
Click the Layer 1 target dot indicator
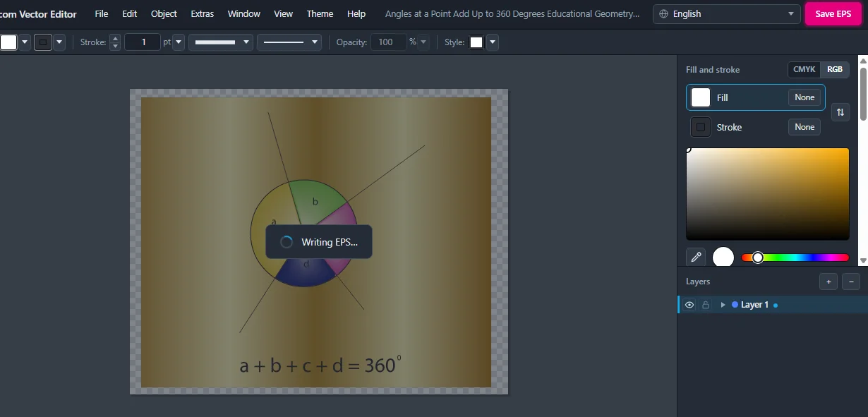[776, 306]
